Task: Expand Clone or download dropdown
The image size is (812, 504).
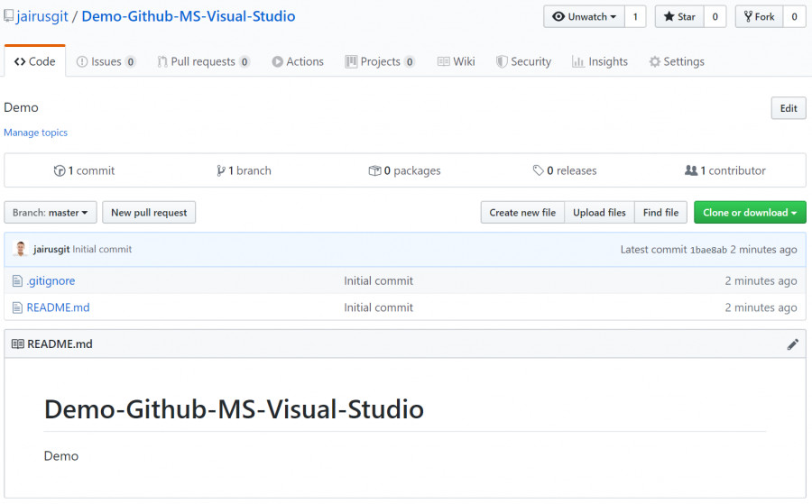Action: coord(750,213)
